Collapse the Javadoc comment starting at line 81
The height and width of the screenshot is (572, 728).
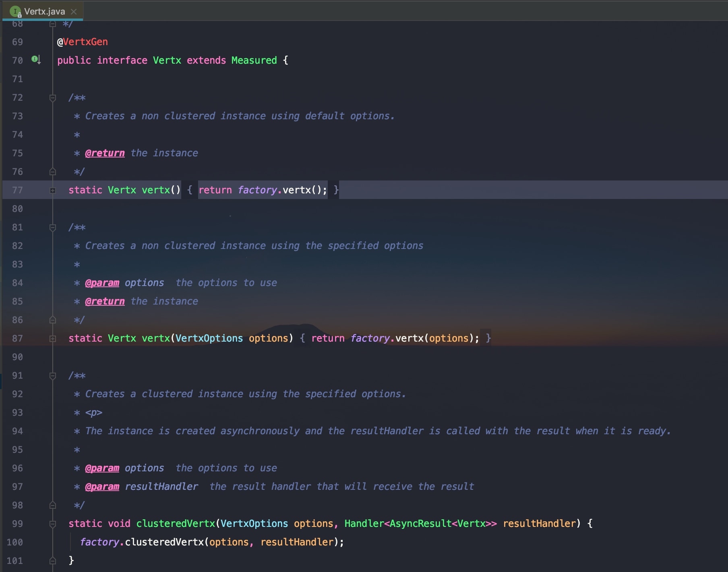coord(52,228)
